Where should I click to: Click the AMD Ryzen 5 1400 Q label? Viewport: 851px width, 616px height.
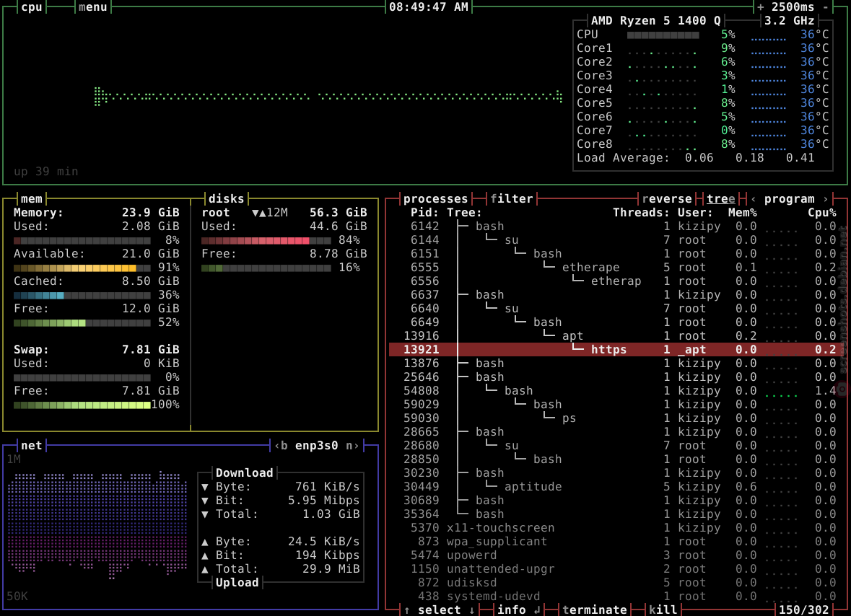coord(655,21)
